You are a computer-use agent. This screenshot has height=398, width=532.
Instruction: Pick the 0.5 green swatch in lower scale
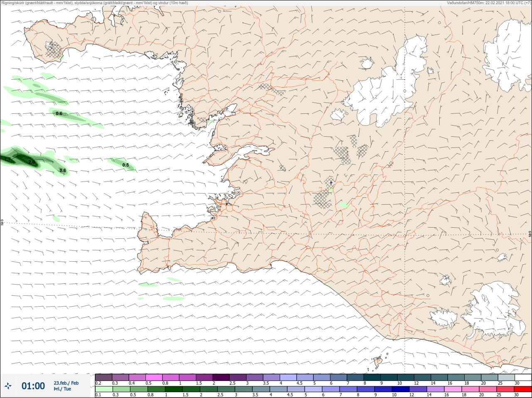click(138, 389)
